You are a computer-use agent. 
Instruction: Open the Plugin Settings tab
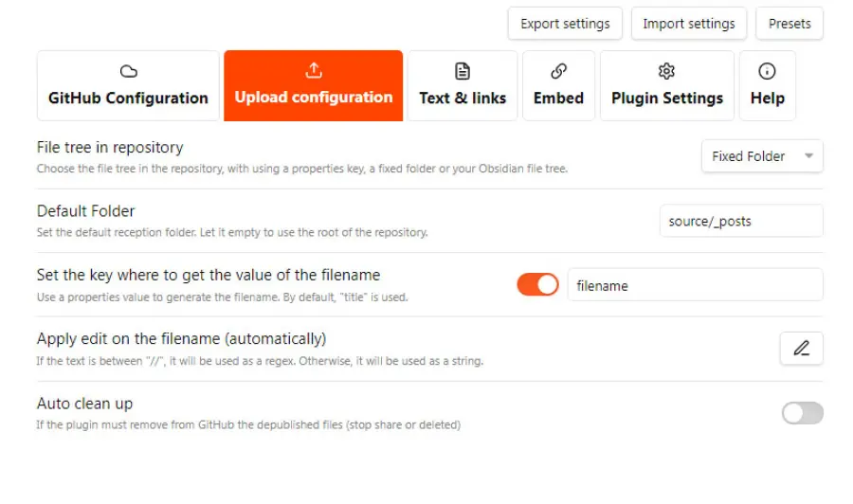coord(666,98)
